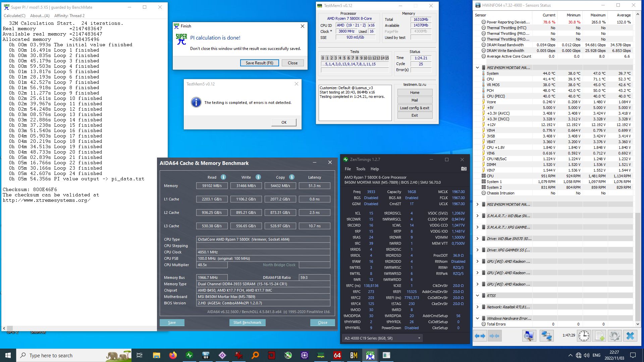Screen dimensions: 644x362
Task: Click the Windows Start button
Action: pos(8,355)
